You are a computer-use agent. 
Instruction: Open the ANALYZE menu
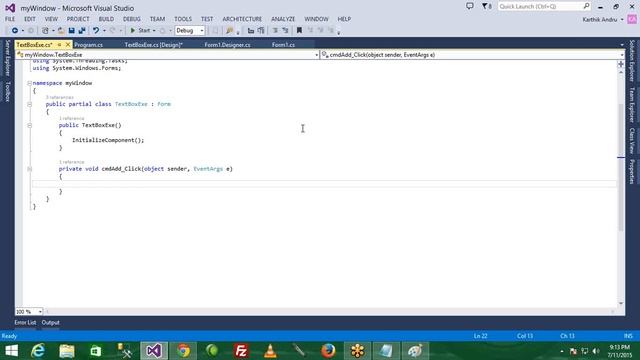283,19
